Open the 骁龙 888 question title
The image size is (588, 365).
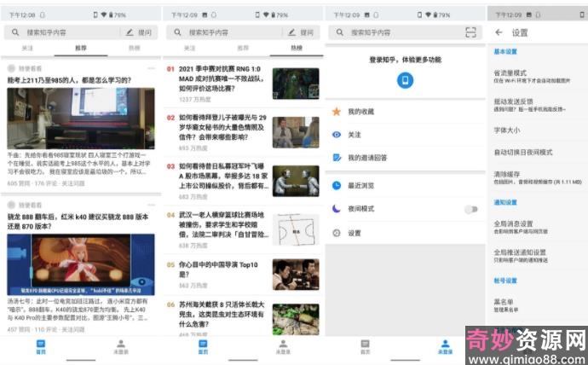pyautogui.click(x=78, y=222)
